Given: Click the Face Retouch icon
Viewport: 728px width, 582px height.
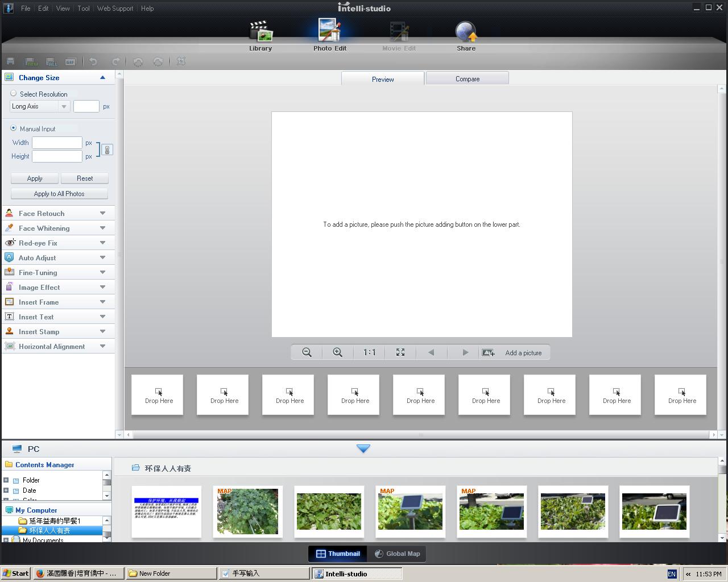Looking at the screenshot, I should pyautogui.click(x=9, y=213).
